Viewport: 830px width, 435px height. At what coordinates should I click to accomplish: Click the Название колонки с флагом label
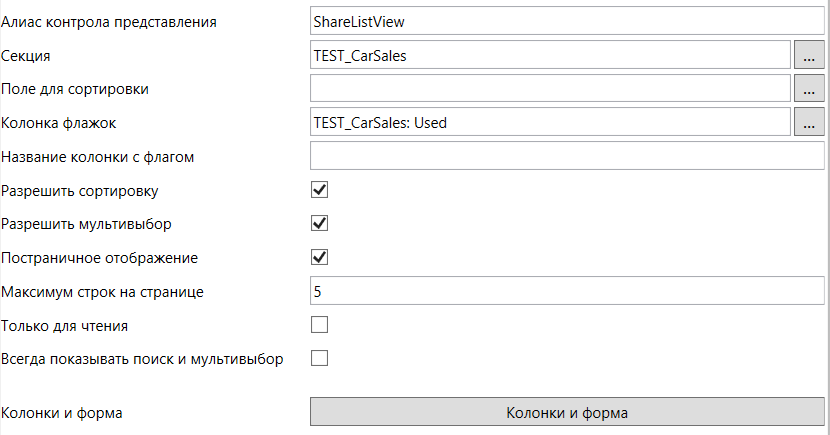pos(97,157)
